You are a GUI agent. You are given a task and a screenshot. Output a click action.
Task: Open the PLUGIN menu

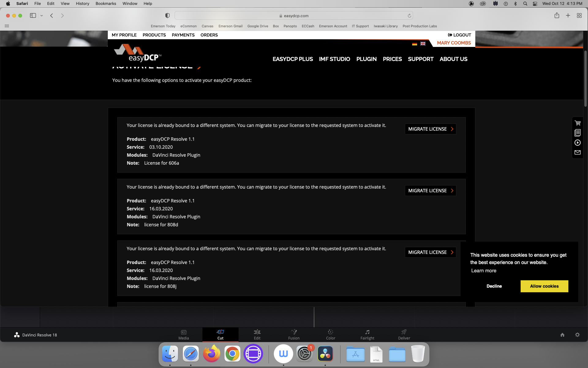(x=366, y=59)
